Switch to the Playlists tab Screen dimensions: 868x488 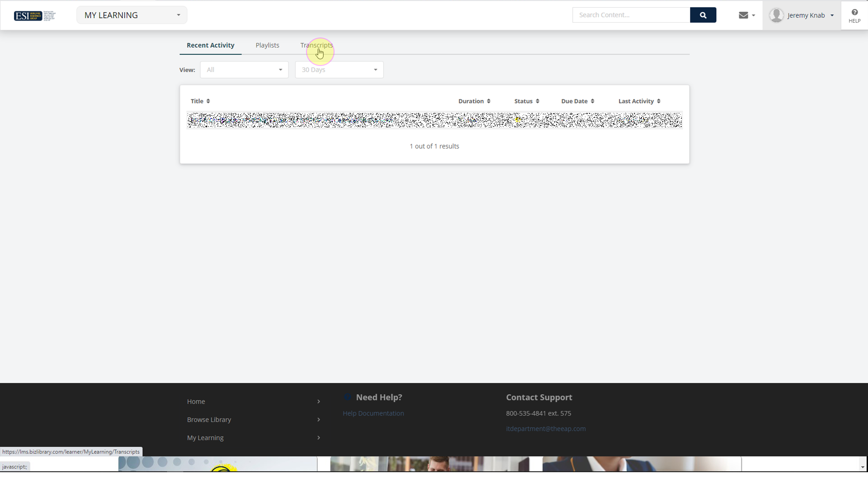[x=267, y=45]
